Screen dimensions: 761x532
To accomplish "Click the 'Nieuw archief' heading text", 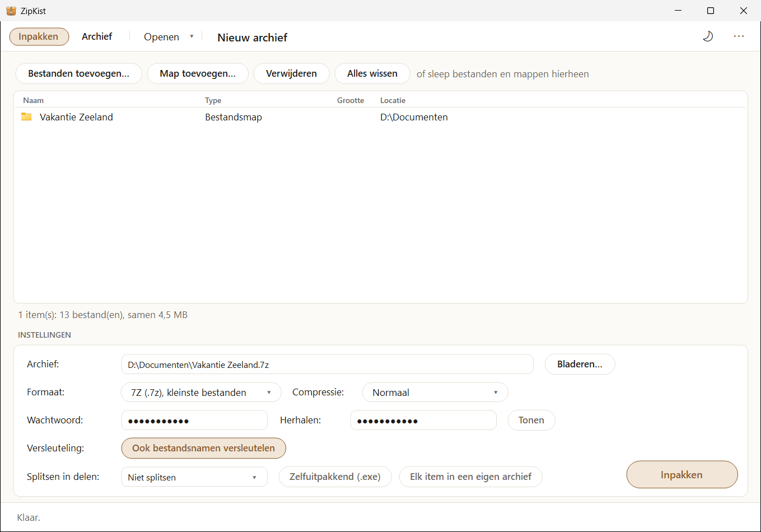I will coord(253,38).
